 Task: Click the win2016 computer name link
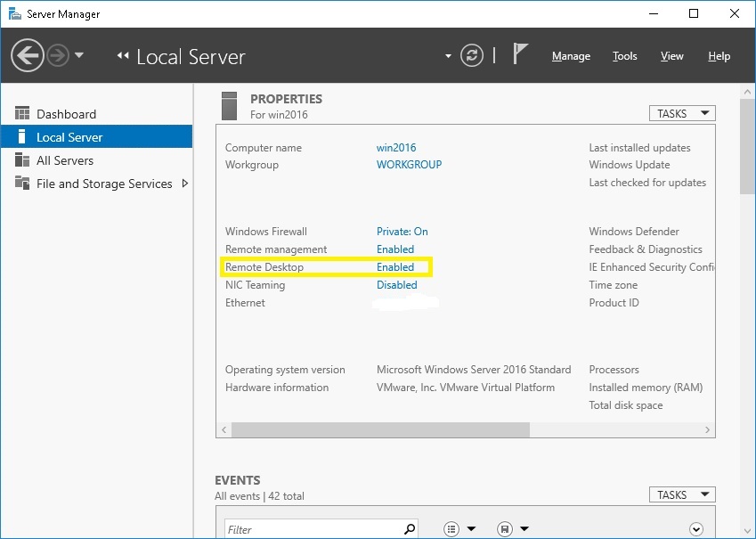point(396,148)
